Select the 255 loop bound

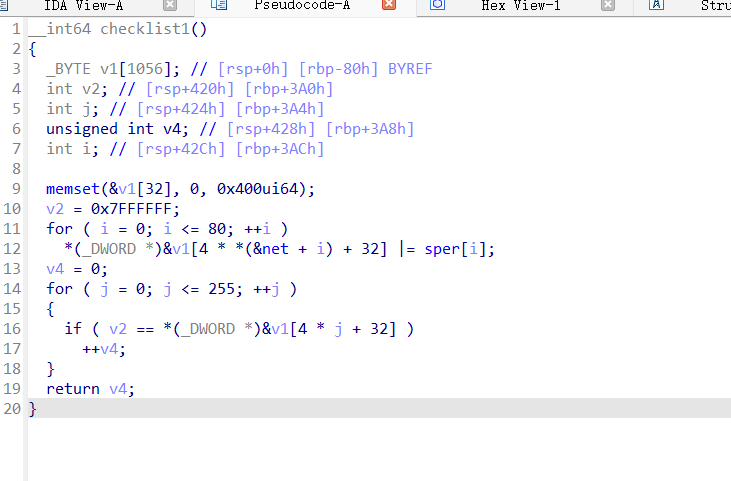click(x=221, y=289)
